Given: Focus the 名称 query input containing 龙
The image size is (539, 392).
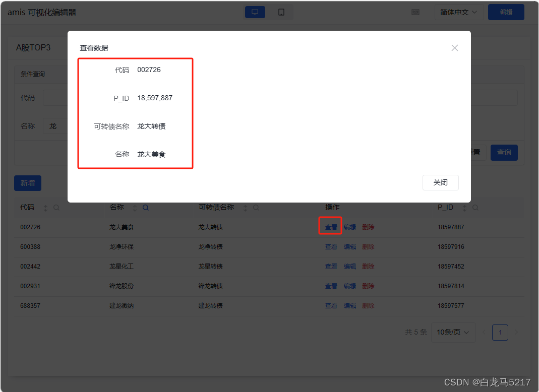Looking at the screenshot, I should 55,126.
